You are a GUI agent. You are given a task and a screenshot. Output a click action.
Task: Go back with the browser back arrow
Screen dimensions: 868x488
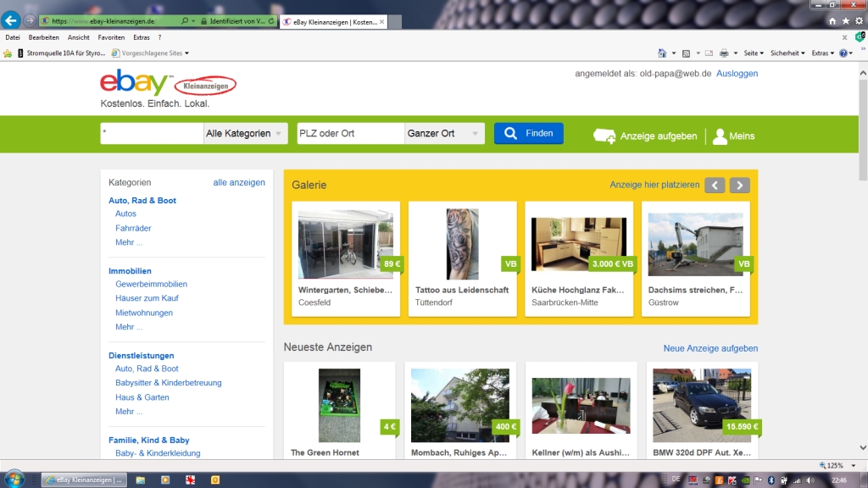click(10, 20)
